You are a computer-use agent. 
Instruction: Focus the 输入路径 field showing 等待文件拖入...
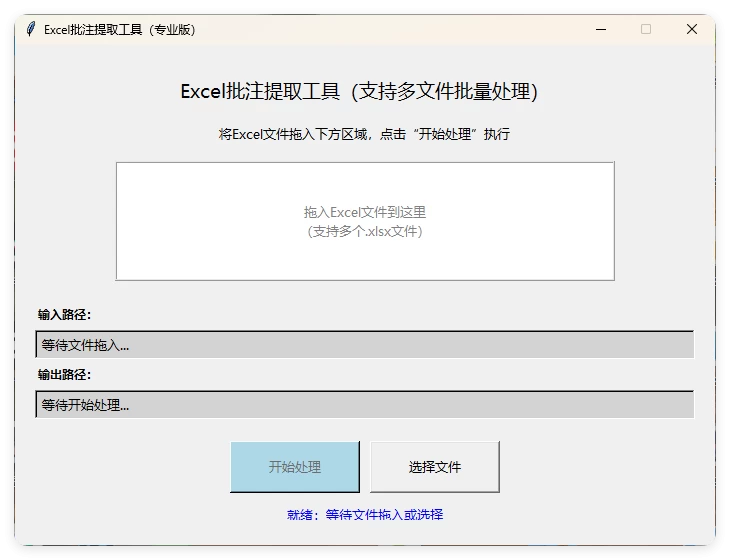point(365,344)
